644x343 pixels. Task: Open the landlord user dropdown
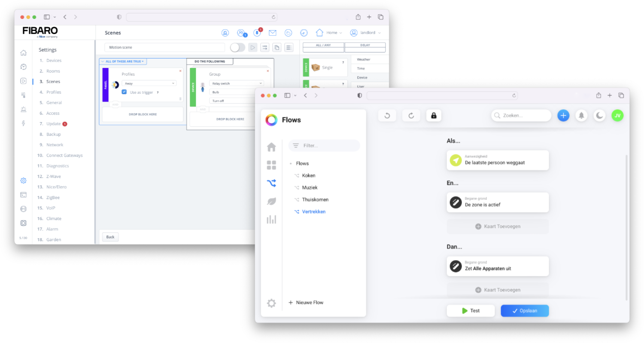pos(365,33)
